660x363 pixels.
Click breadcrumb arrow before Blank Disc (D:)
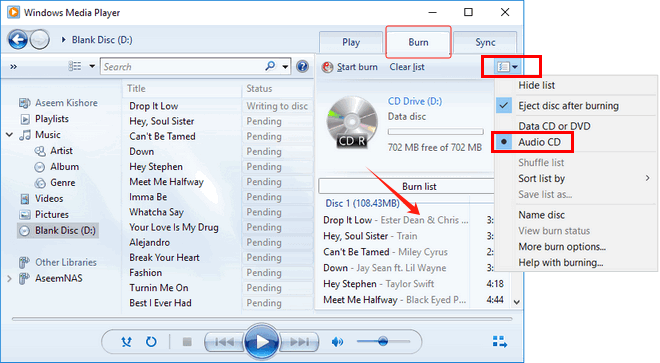click(64, 40)
